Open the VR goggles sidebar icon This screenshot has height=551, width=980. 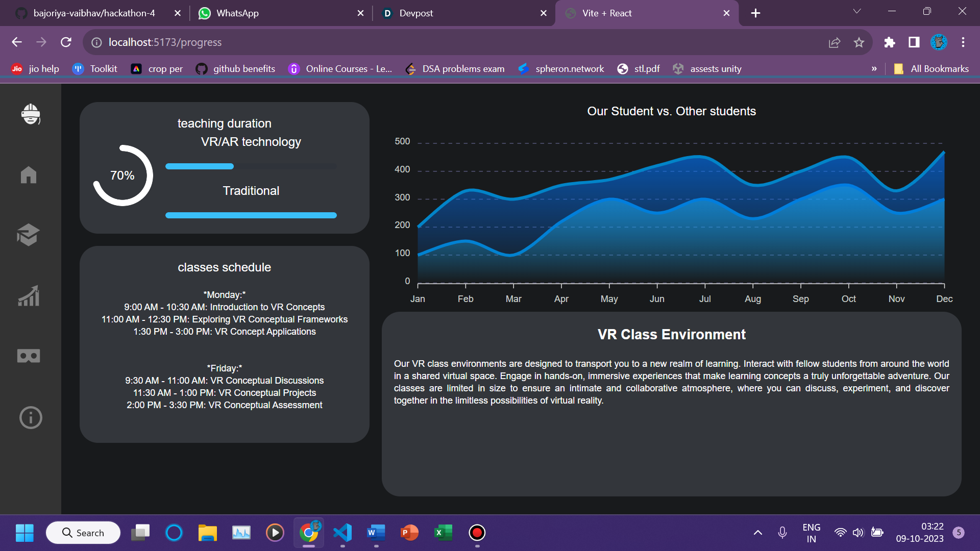point(29,356)
